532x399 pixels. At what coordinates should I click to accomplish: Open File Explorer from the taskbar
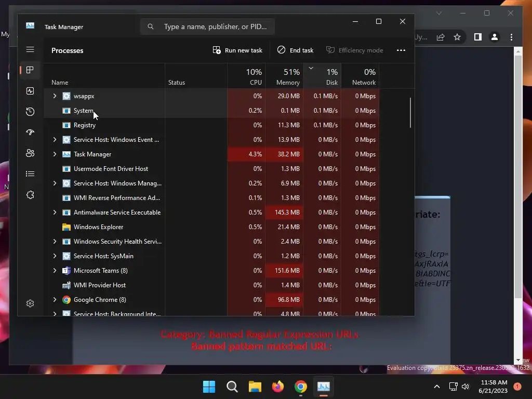click(255, 387)
